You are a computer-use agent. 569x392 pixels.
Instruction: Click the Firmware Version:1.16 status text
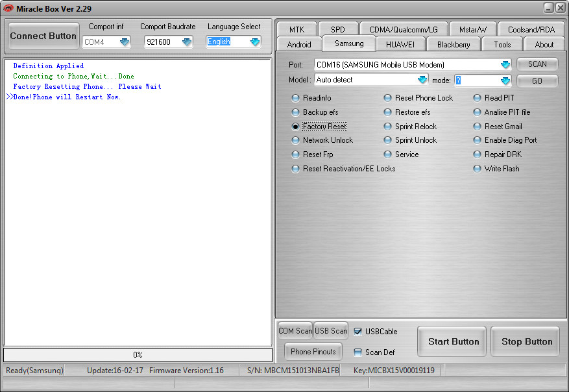186,371
